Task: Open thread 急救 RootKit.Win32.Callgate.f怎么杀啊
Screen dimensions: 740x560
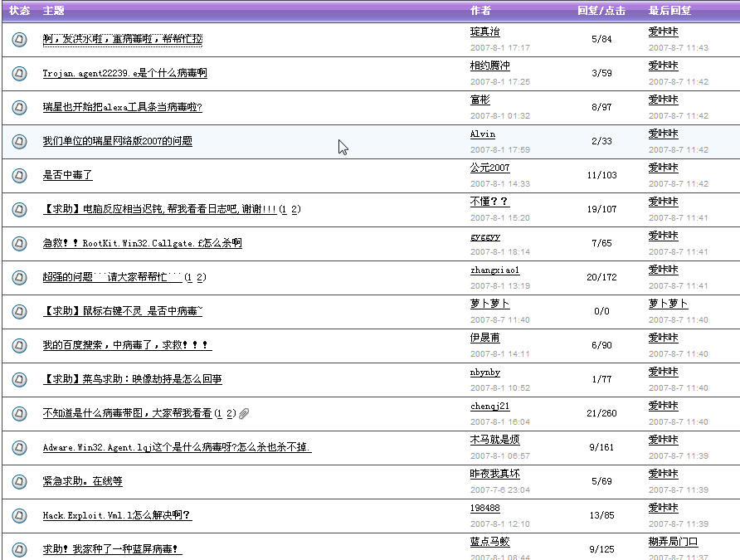Action: (x=142, y=243)
